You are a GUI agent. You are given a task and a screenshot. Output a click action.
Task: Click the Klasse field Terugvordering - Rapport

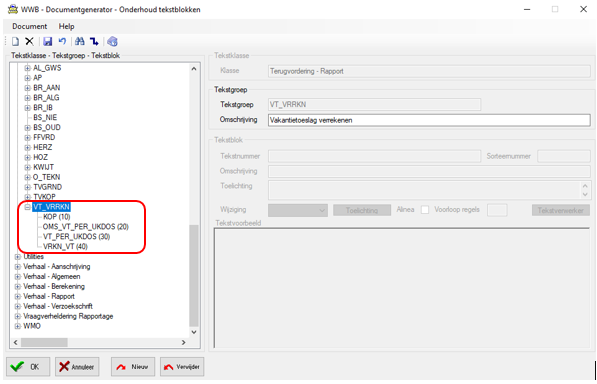429,71
